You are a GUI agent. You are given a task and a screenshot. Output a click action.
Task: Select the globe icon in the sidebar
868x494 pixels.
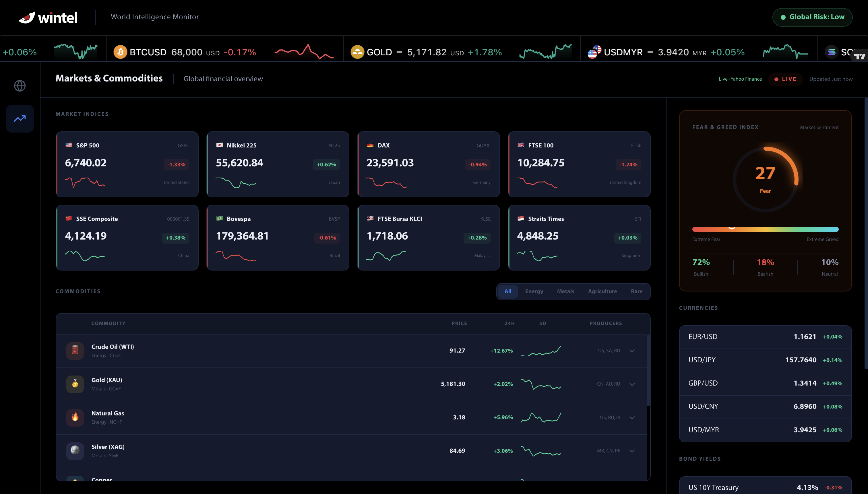pos(19,85)
